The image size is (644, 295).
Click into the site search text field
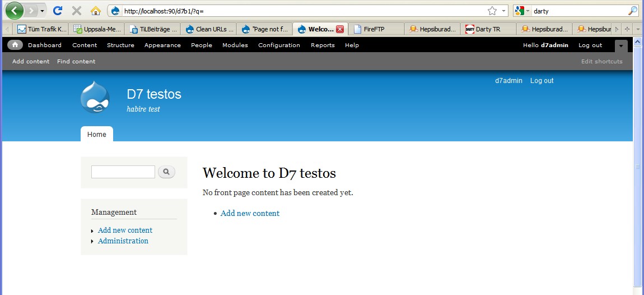(x=123, y=172)
